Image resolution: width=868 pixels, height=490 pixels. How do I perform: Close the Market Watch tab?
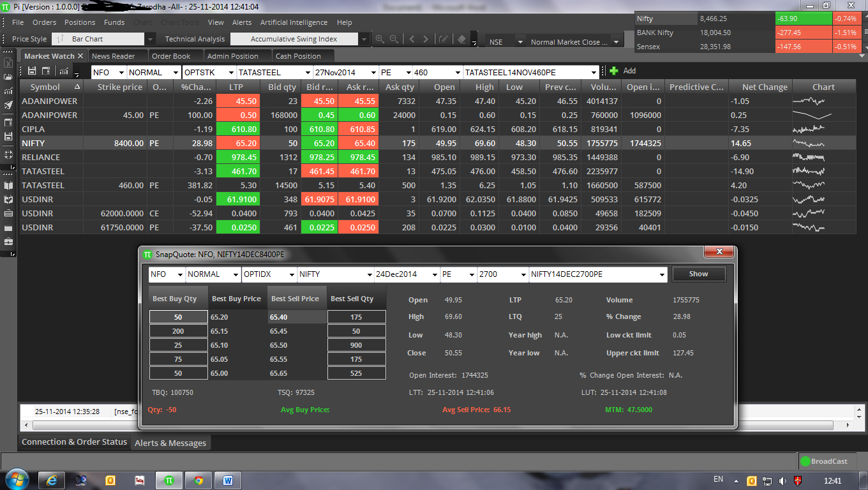point(80,56)
